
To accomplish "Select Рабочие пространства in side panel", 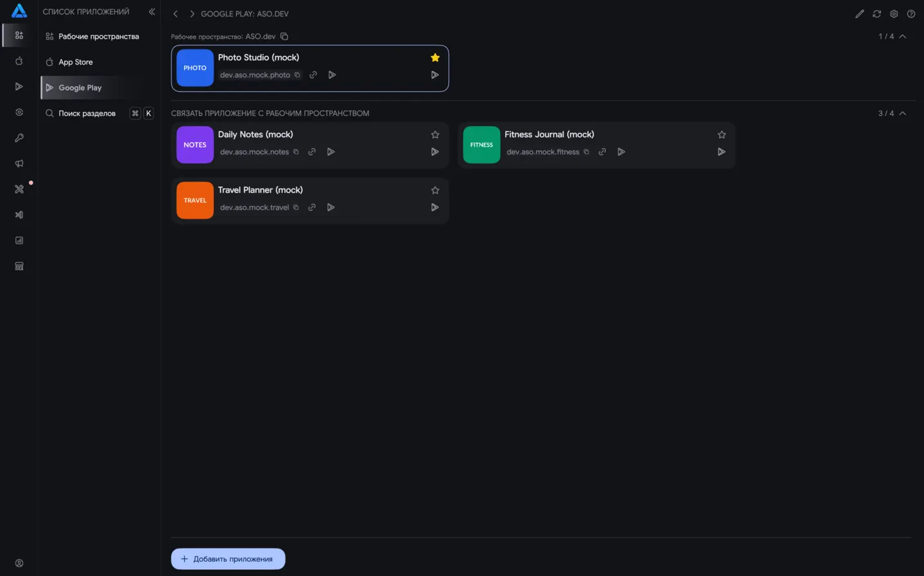I will click(98, 37).
